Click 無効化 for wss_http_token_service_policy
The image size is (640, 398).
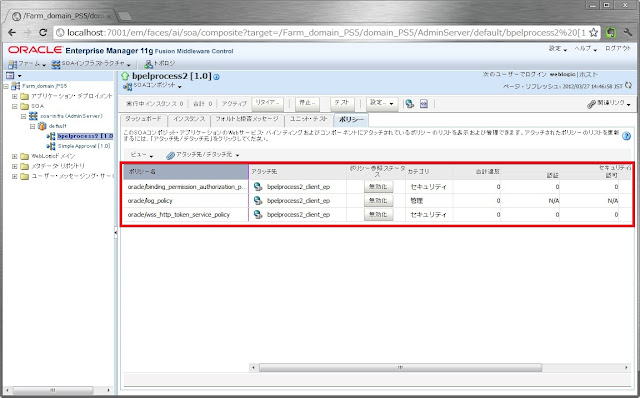pyautogui.click(x=378, y=214)
